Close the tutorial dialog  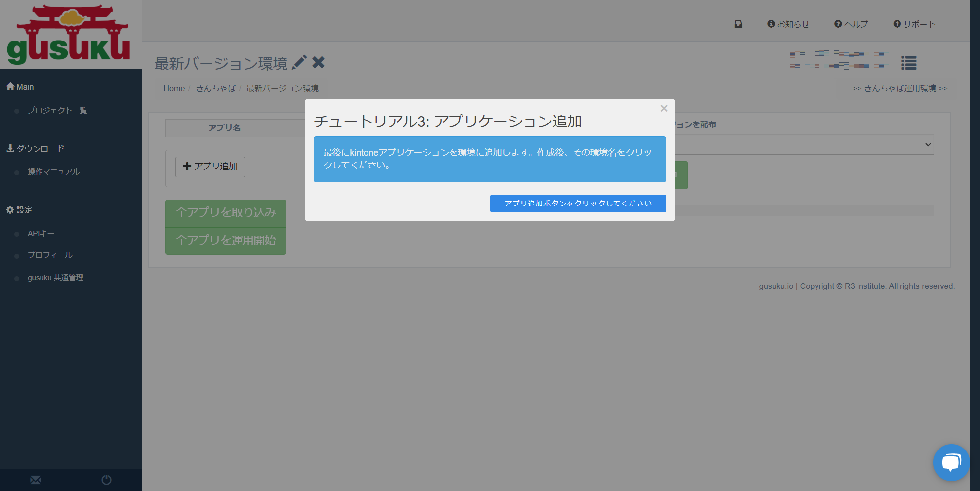664,108
